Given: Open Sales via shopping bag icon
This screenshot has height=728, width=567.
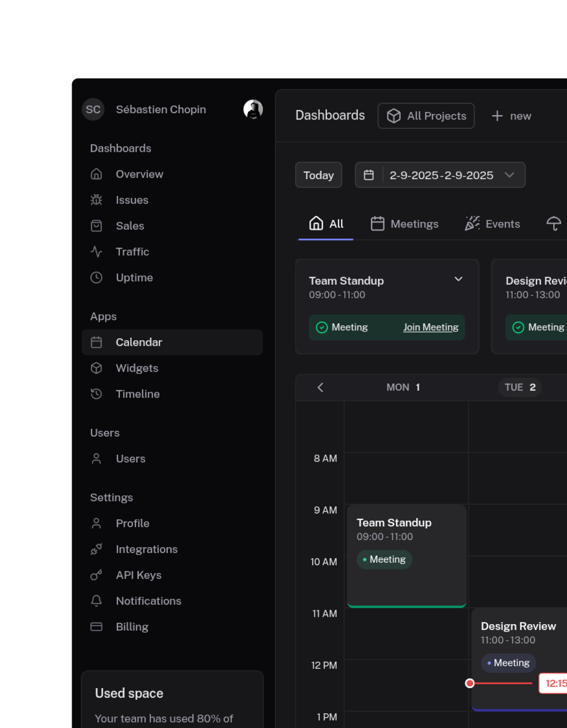Looking at the screenshot, I should pos(96,226).
